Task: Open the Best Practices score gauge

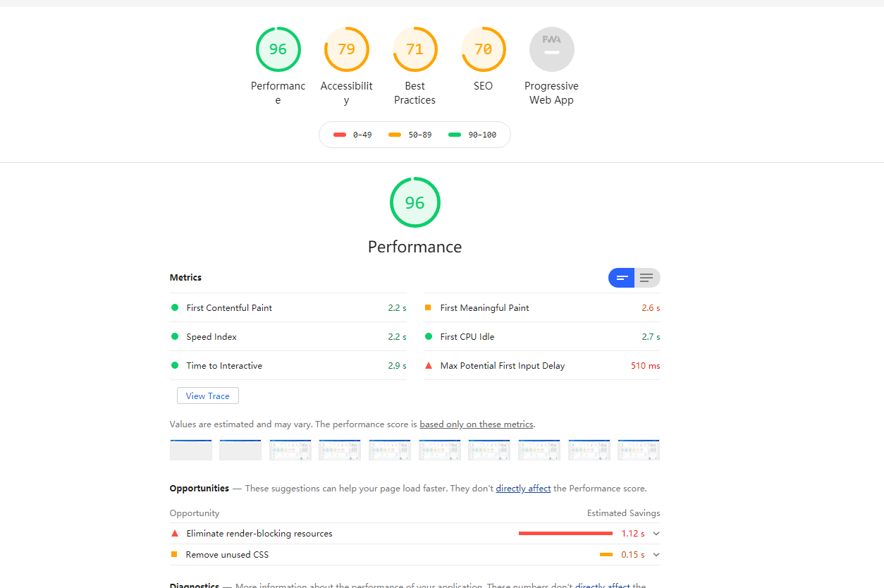Action: 415,49
